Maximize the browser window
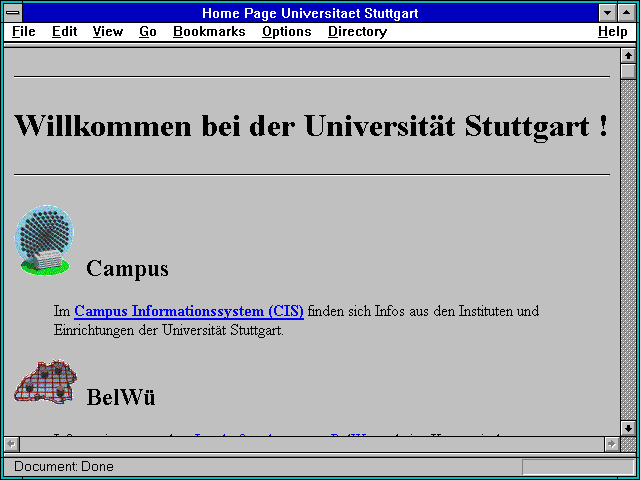Image resolution: width=640 pixels, height=480 pixels. coord(627,13)
